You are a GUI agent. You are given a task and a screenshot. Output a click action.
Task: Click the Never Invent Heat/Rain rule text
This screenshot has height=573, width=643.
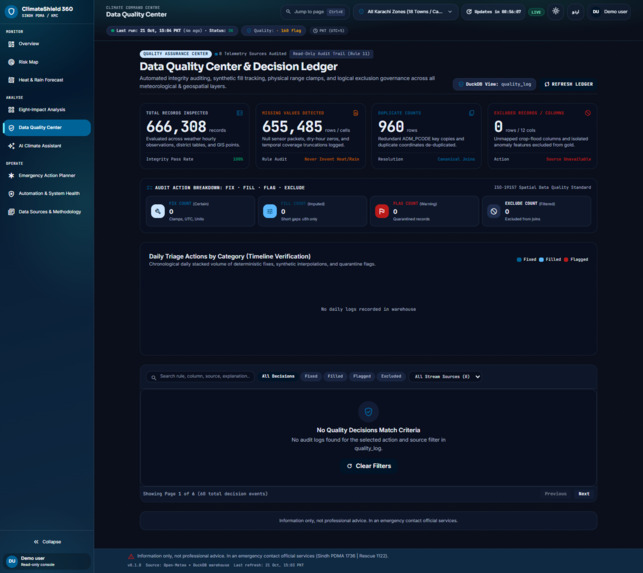pyautogui.click(x=332, y=159)
